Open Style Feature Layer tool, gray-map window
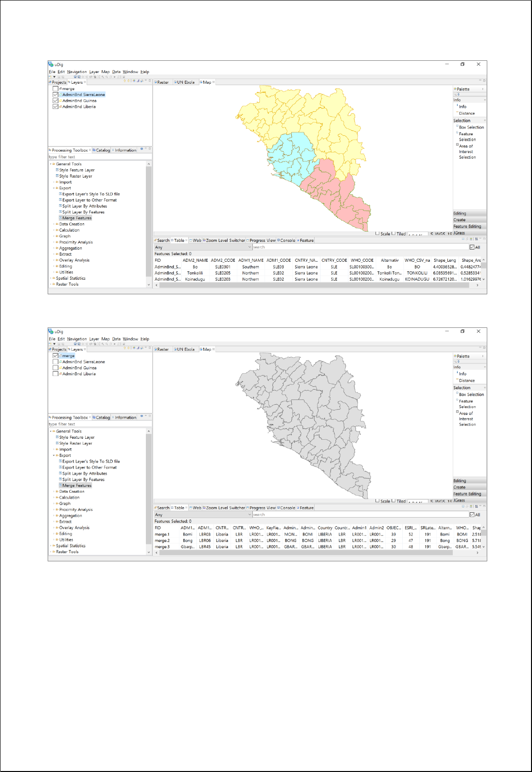 (x=75, y=437)
